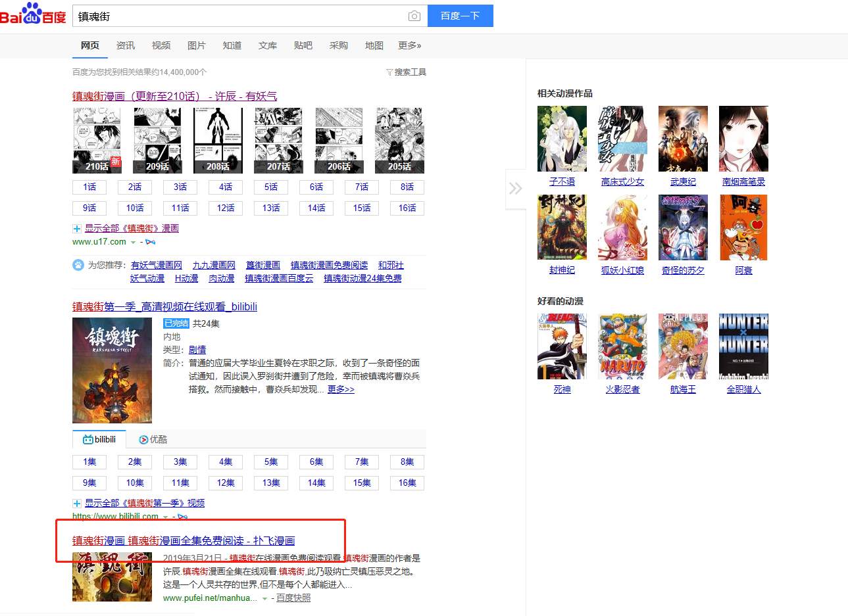
Task: Open 镇魂街漫画 更新至210话 result link
Action: point(174,96)
